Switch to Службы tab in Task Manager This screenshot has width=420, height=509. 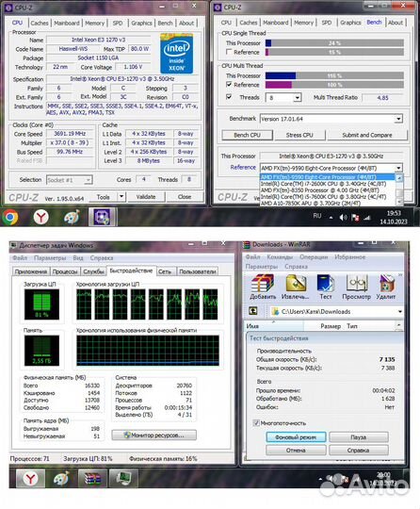pyautogui.click(x=93, y=271)
